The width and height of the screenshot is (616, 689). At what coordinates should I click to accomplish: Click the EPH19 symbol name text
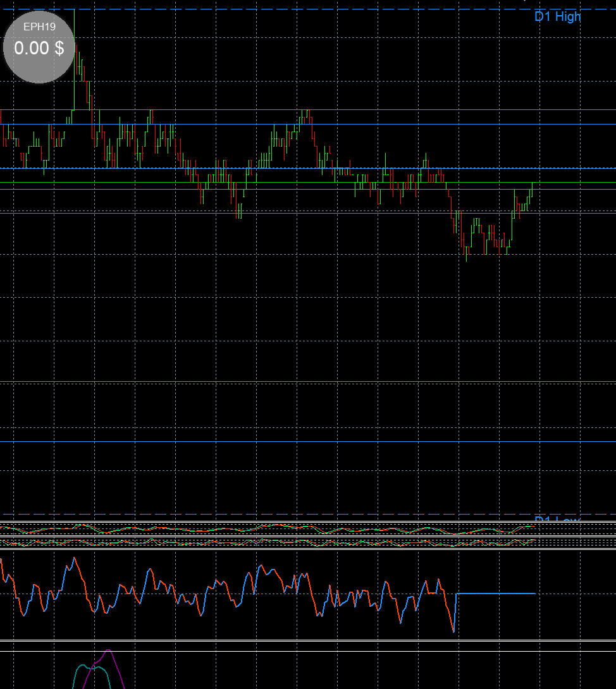(x=38, y=27)
